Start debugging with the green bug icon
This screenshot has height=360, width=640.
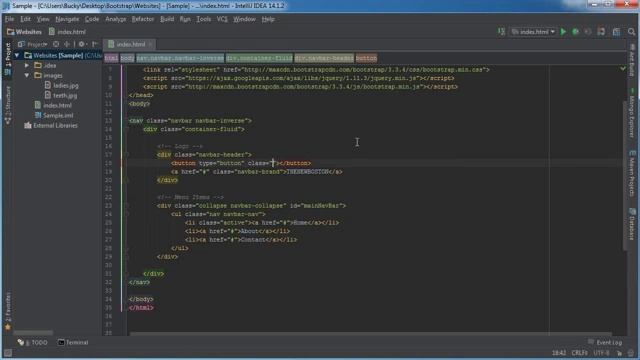[576, 32]
